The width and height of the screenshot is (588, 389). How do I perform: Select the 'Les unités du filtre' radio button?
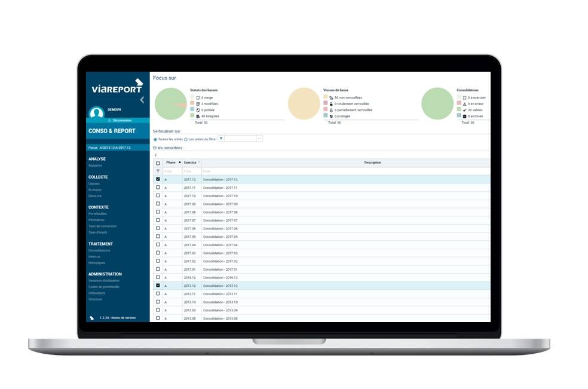pyautogui.click(x=186, y=139)
